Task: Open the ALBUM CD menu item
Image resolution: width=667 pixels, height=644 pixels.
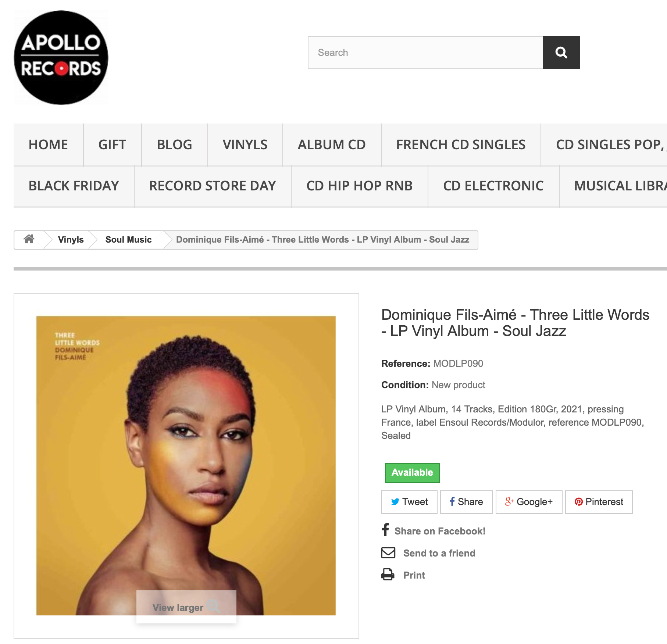Action: tap(332, 145)
